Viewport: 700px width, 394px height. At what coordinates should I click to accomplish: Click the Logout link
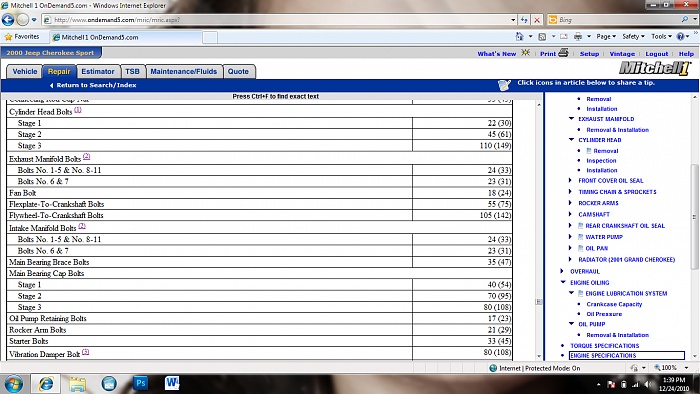657,54
